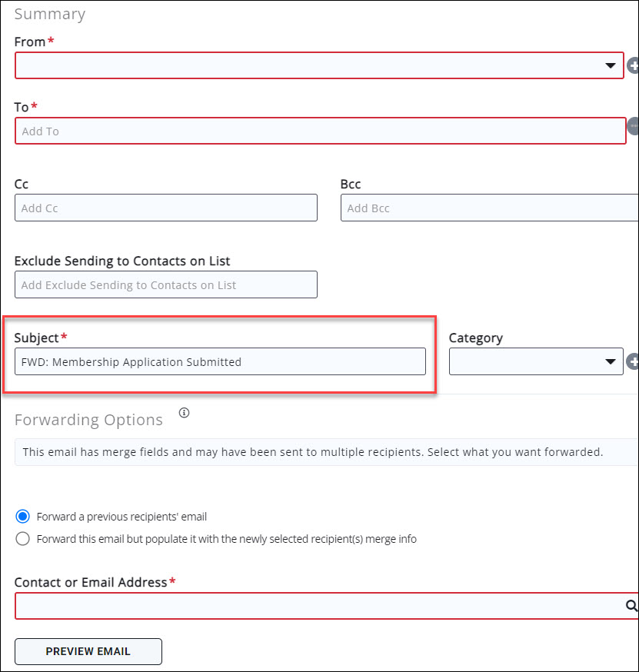Click the Contact or Email Address field

click(x=319, y=606)
